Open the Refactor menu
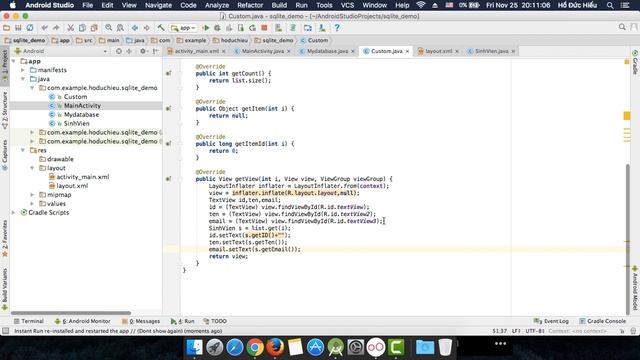640x360 pixels. click(x=250, y=5)
